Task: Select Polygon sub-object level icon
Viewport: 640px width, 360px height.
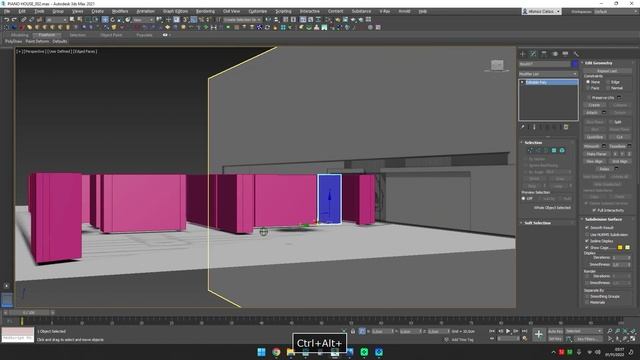Action: (554, 151)
